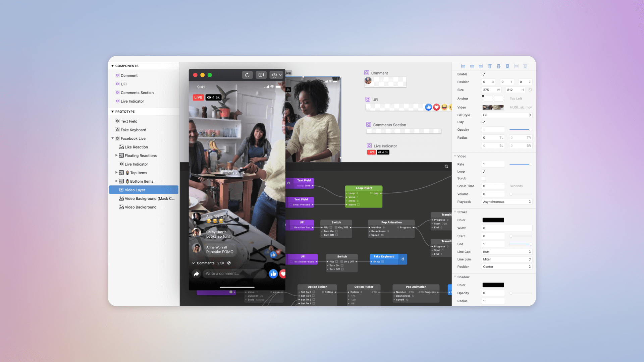Toggle the Play checkbox
The image size is (644, 362).
[x=484, y=122]
